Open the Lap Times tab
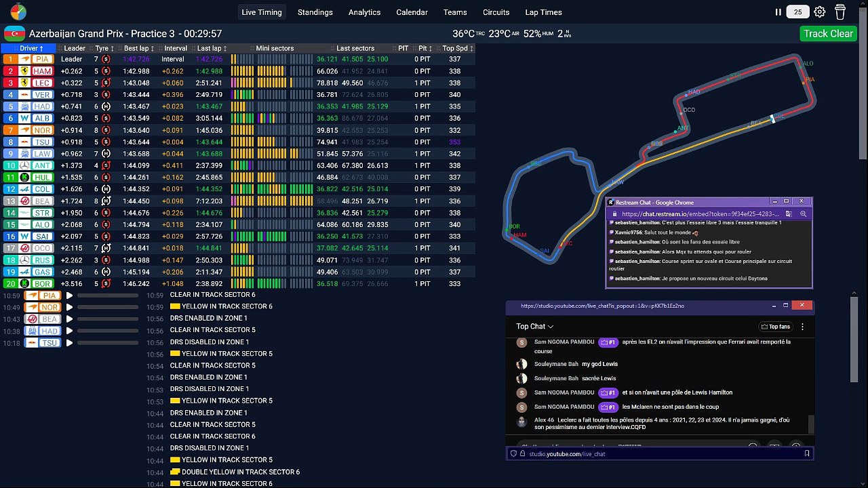Viewport: 868px width, 488px height. tap(543, 12)
